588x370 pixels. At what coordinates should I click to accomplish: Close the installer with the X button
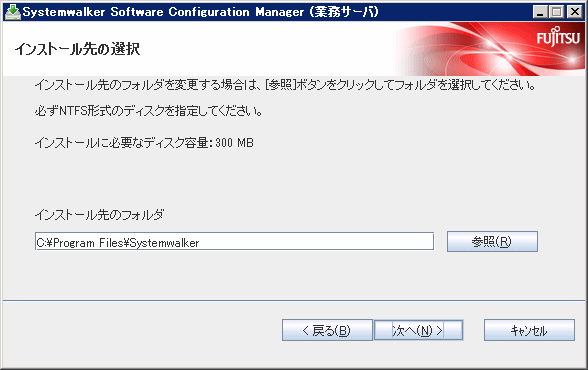coord(574,12)
